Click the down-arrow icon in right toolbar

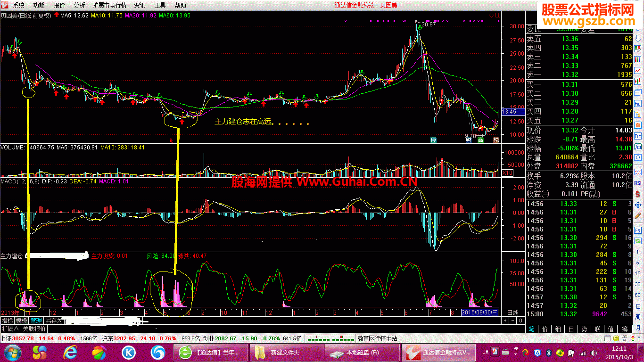tap(637, 38)
